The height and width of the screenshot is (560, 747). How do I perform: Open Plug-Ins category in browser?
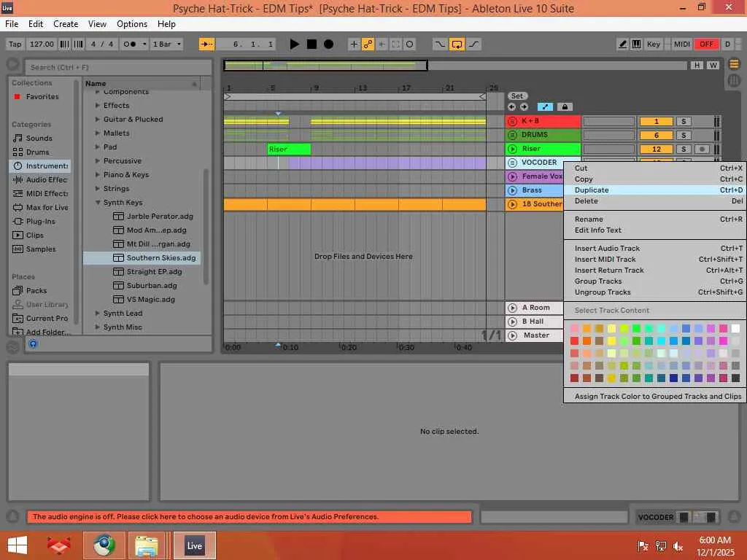[x=40, y=221]
